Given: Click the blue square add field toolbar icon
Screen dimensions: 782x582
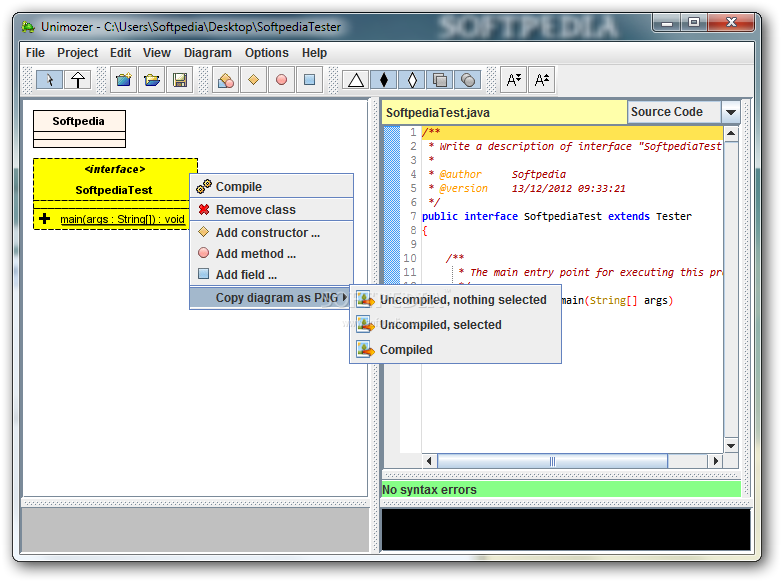Looking at the screenshot, I should point(309,80).
